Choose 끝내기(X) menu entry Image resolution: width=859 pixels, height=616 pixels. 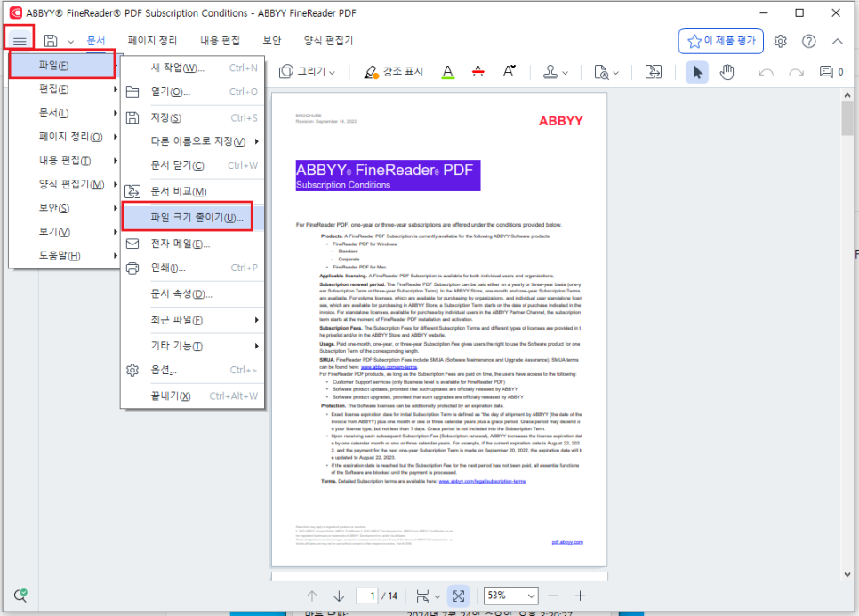pyautogui.click(x=192, y=396)
